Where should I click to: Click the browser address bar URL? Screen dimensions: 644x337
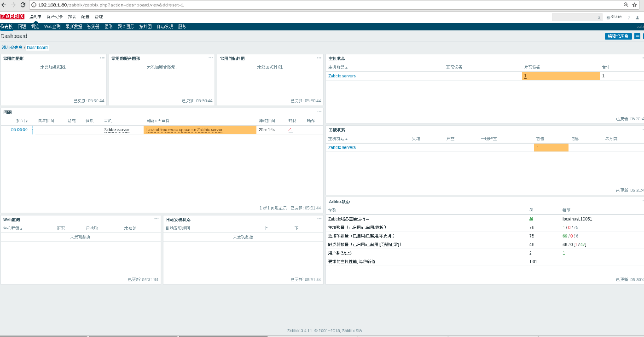coord(112,5)
